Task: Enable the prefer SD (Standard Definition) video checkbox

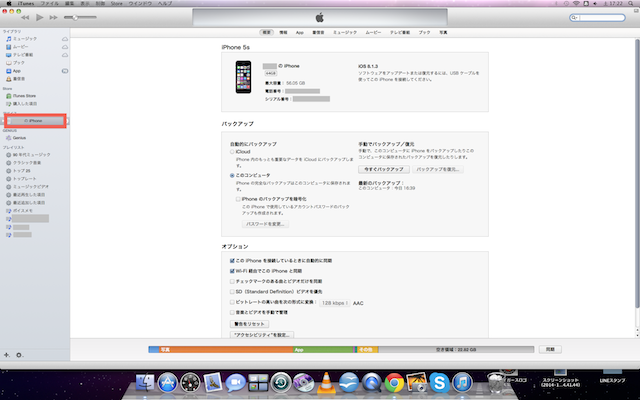Action: point(232,292)
